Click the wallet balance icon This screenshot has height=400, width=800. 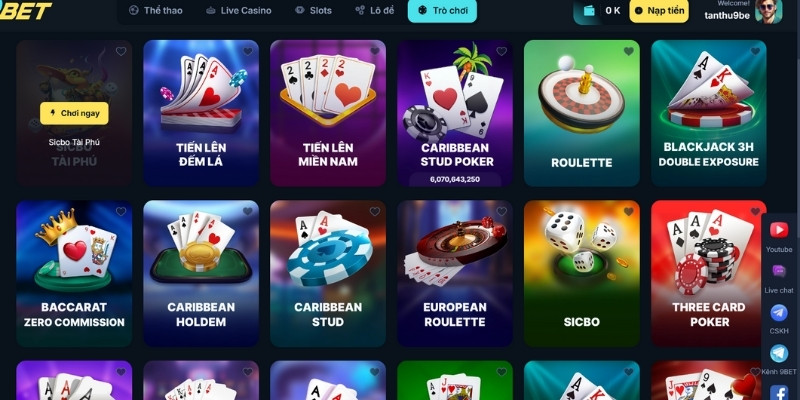tap(589, 11)
